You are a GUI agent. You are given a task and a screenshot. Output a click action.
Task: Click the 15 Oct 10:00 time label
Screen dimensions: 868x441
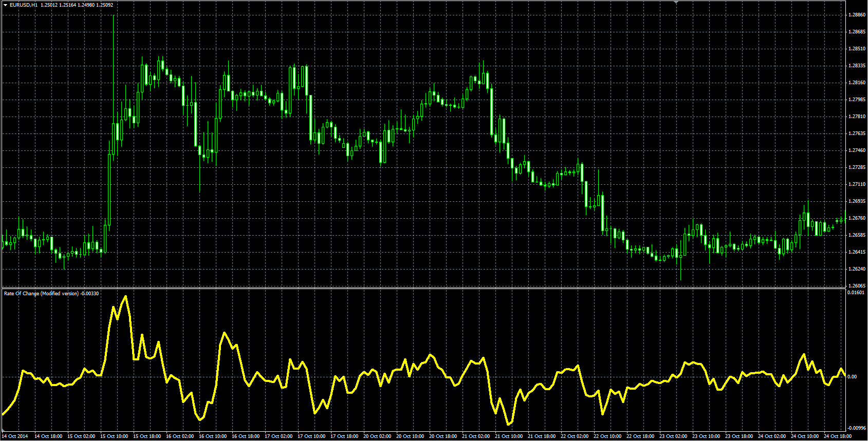click(x=114, y=436)
